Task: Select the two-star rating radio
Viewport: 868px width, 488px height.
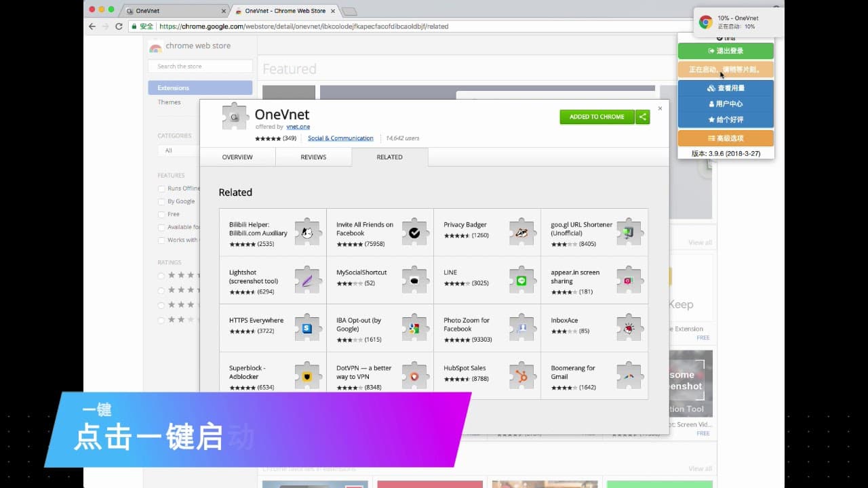Action: 161,320
